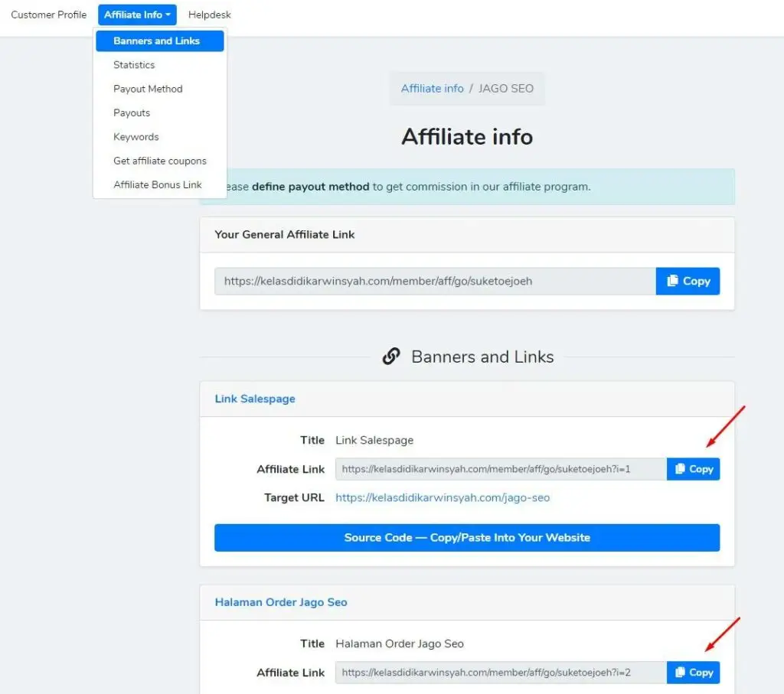The height and width of the screenshot is (694, 784).
Task: Copy the general affiliate link
Action: pos(688,282)
